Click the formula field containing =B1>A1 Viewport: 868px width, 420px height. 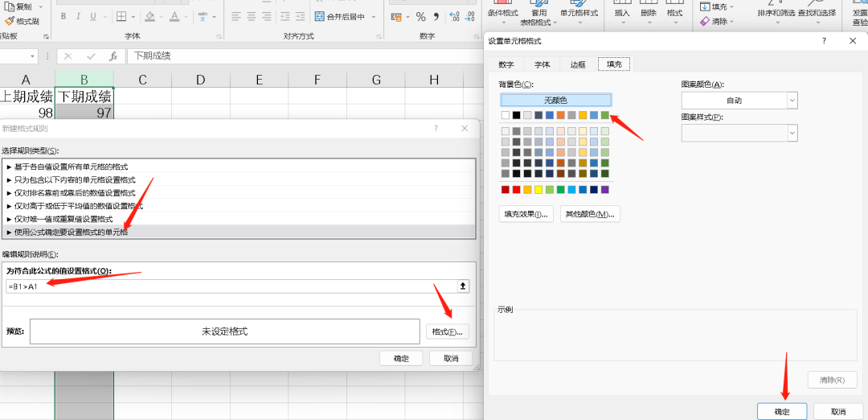click(x=229, y=286)
